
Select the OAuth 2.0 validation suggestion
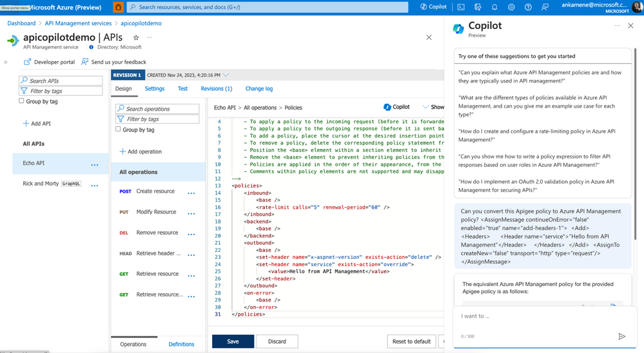[x=536, y=186]
